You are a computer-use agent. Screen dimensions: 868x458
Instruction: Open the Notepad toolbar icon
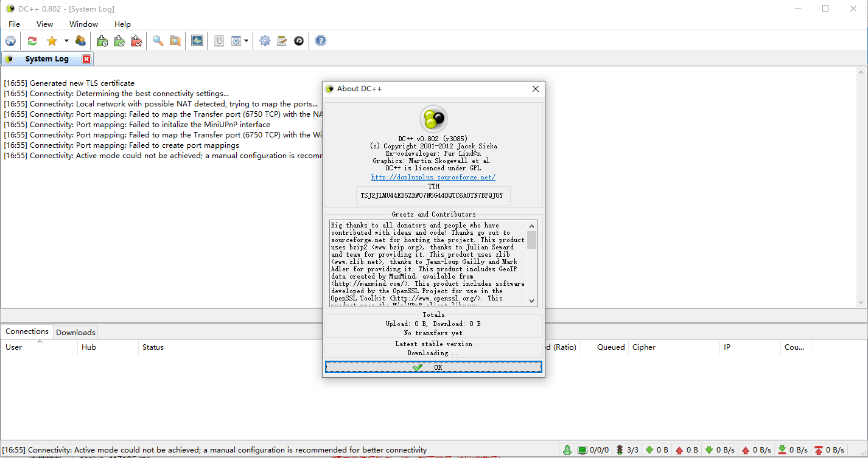[x=282, y=41]
